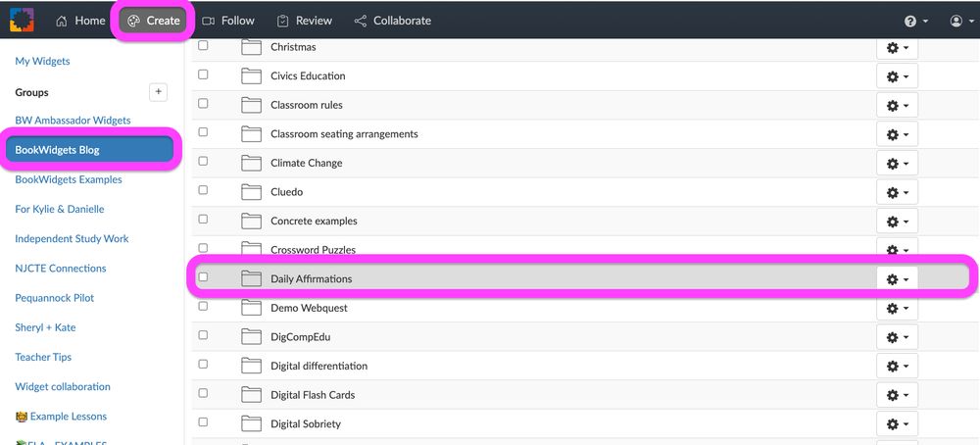The height and width of the screenshot is (445, 980).
Task: Open the Cluedo folder name
Action: pyautogui.click(x=287, y=192)
